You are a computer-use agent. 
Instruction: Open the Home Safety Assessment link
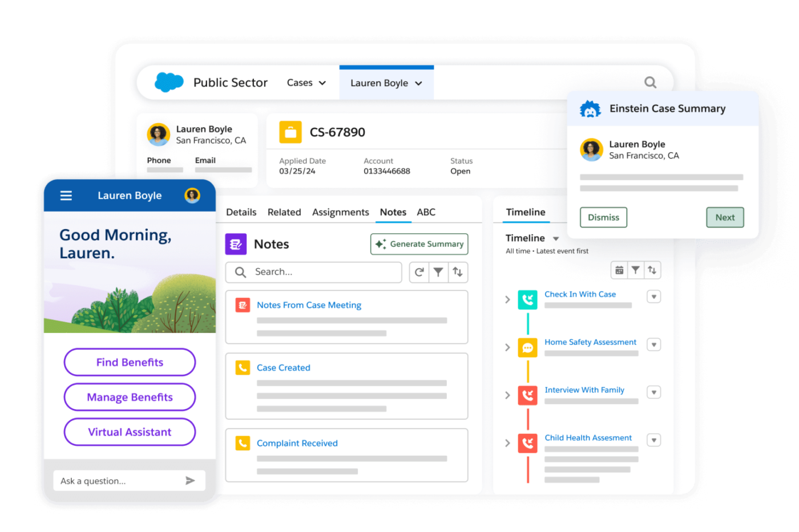click(x=591, y=342)
